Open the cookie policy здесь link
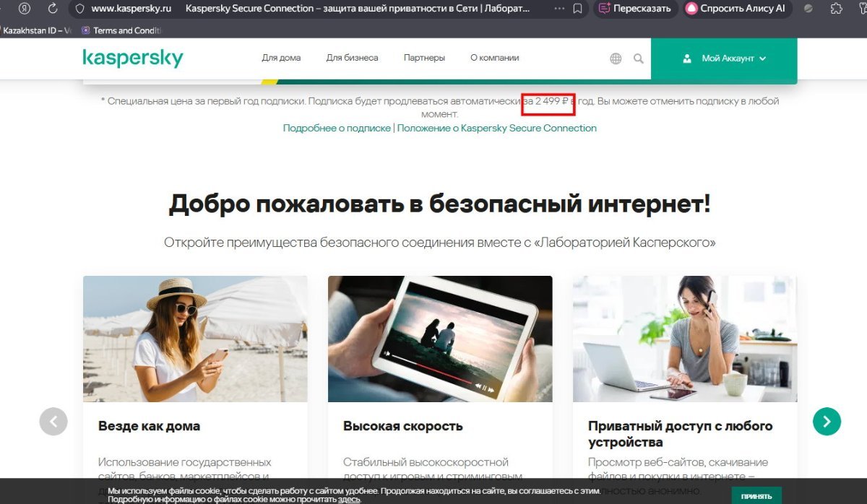This screenshot has width=867, height=504. click(349, 499)
